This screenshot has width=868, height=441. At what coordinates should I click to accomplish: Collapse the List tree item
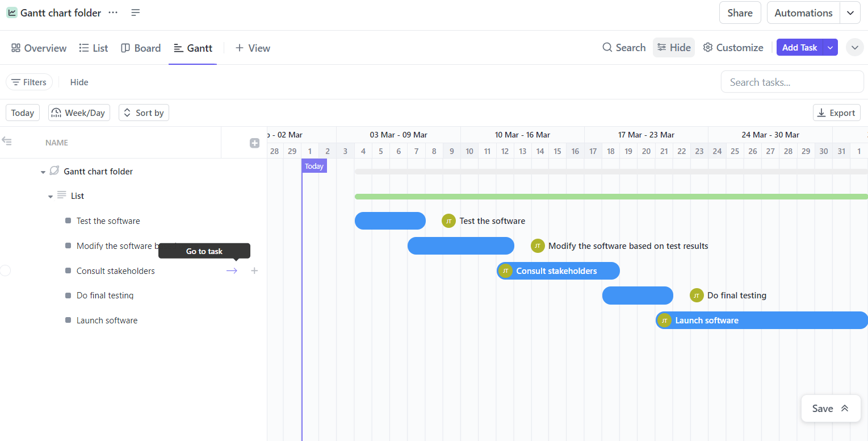click(x=51, y=195)
